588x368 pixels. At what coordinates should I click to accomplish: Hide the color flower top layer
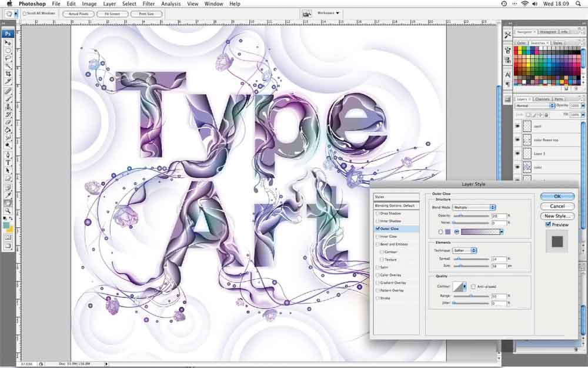[517, 140]
